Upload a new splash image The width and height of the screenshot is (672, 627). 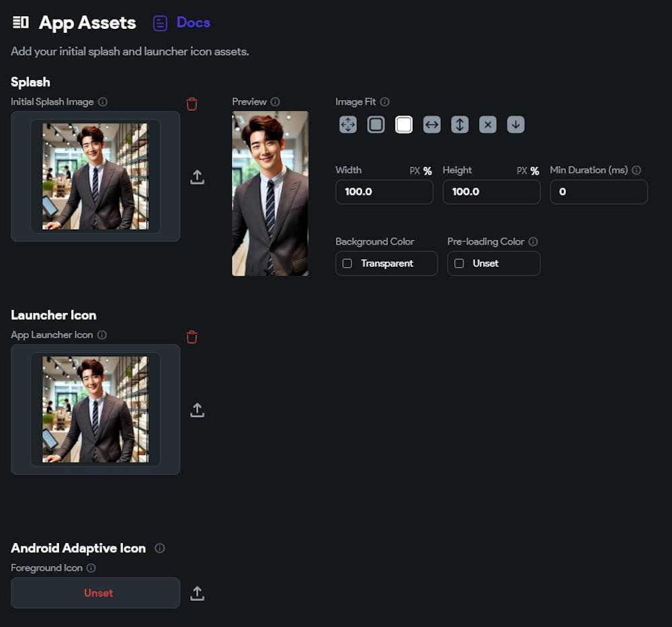[197, 177]
